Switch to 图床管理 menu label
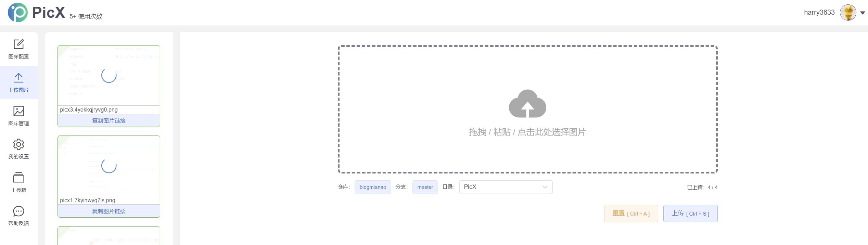This screenshot has height=245, width=868. coord(18,124)
